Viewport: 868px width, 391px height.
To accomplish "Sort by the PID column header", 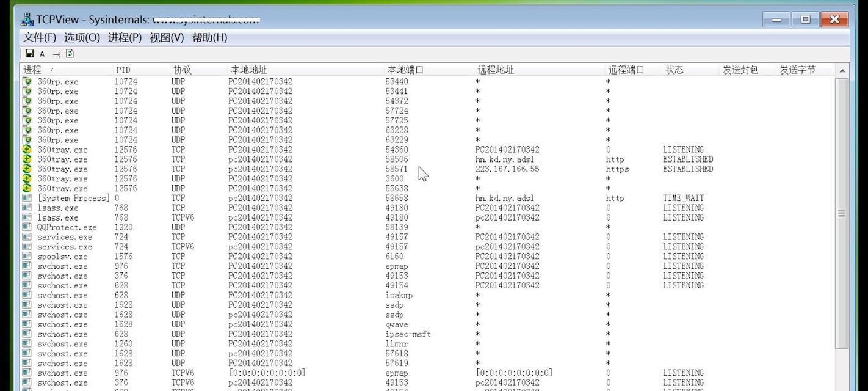I will [x=141, y=70].
